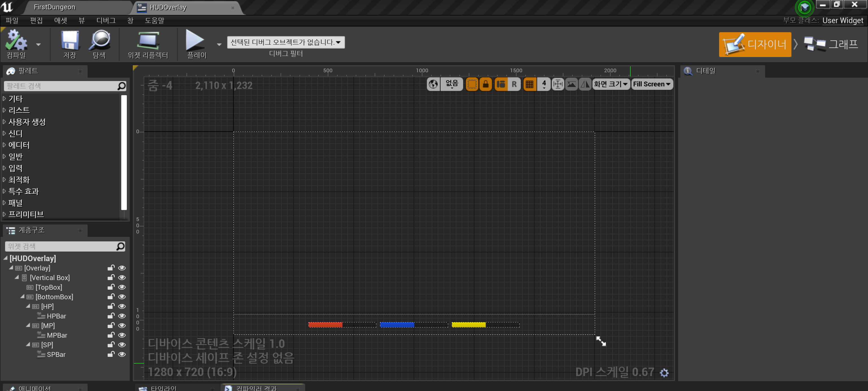Toggle the outline dashed selection display

coord(472,84)
